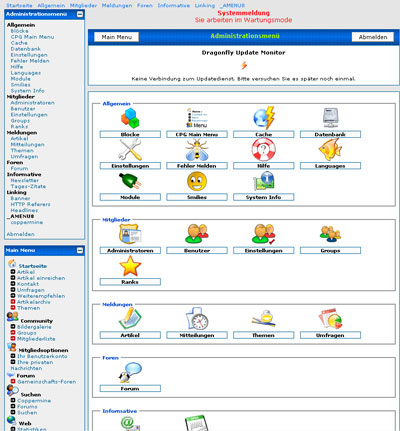Open the Blöcke cubes icon

pyautogui.click(x=130, y=118)
